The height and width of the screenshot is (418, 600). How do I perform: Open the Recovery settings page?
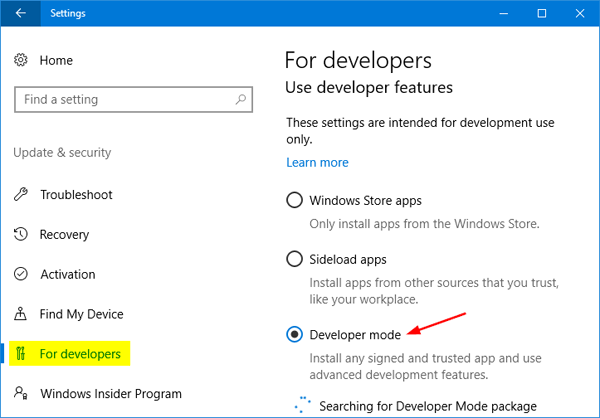pyautogui.click(x=65, y=235)
